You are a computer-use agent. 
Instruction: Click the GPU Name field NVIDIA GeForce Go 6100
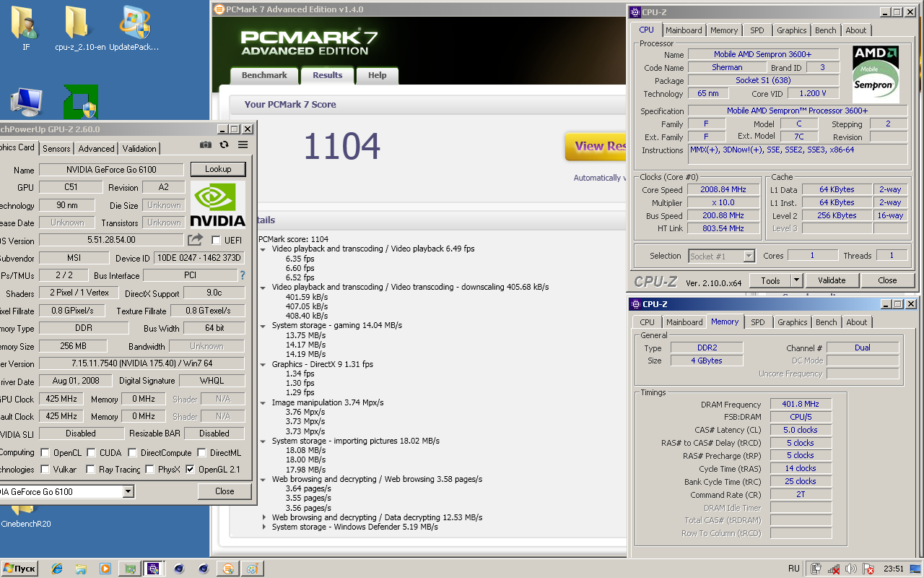coord(111,170)
